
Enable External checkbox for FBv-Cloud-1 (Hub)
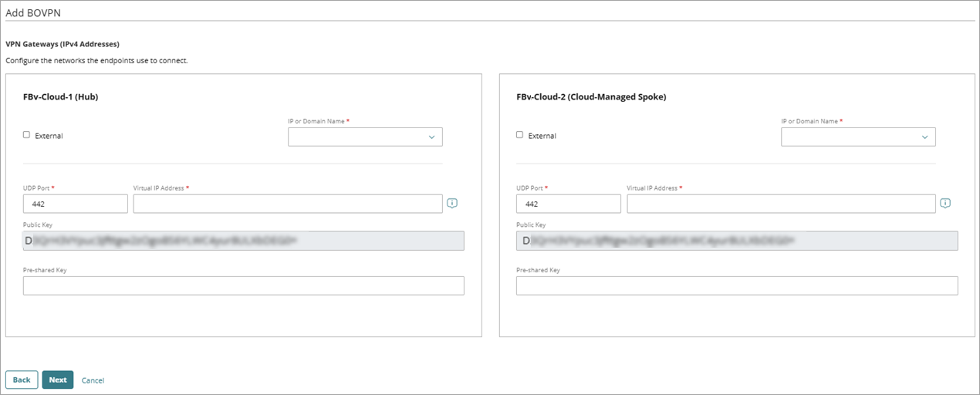pos(26,135)
